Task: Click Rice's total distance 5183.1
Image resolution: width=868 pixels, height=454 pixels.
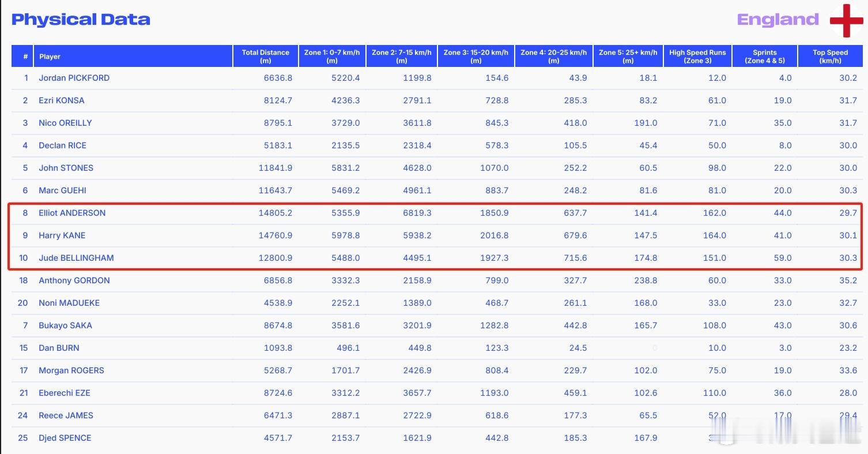Action: [278, 145]
